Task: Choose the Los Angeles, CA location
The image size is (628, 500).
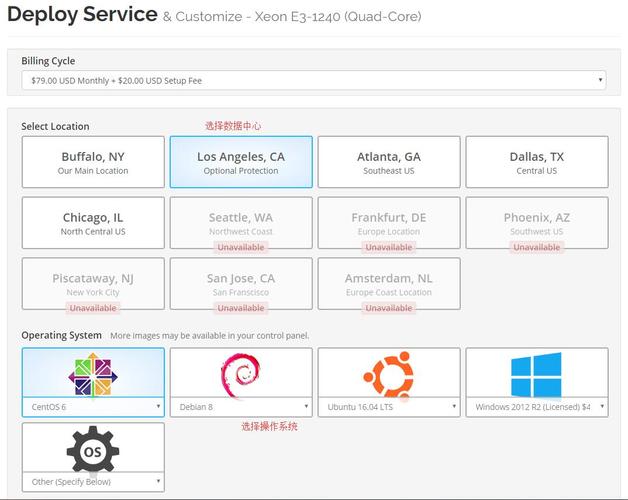Action: point(241,162)
